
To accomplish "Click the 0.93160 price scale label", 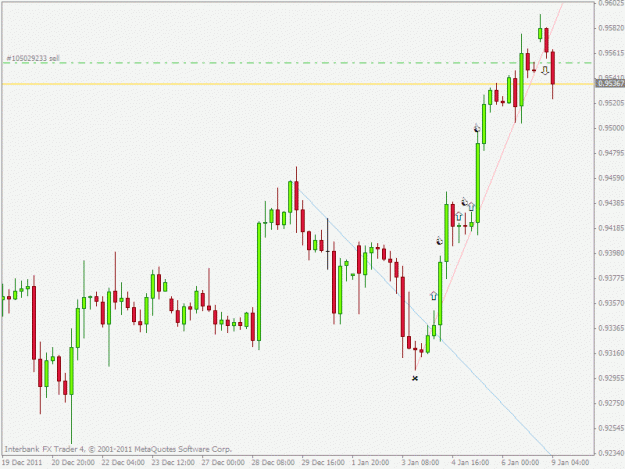I will point(611,353).
